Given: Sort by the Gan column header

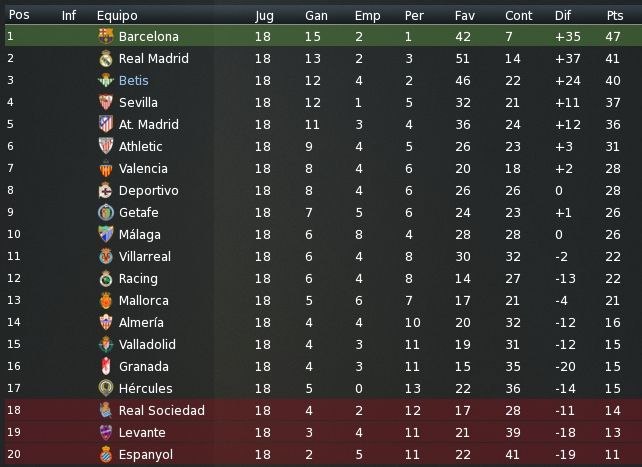Looking at the screenshot, I should pos(316,16).
